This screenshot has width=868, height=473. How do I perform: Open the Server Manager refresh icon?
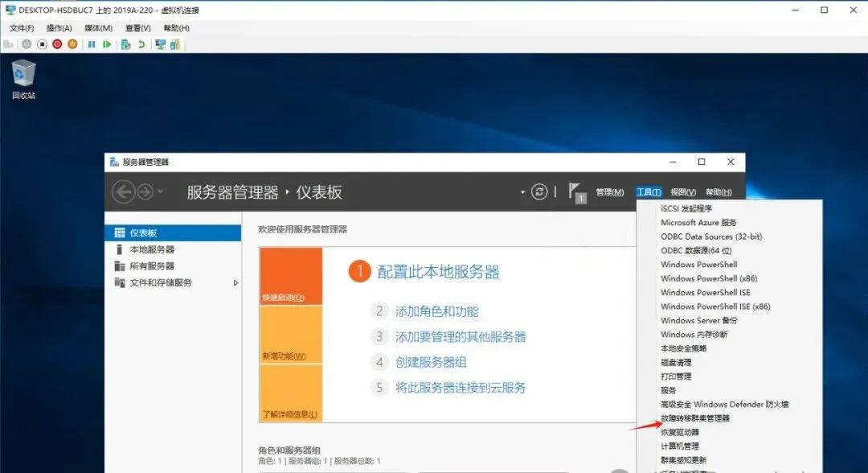(x=539, y=191)
